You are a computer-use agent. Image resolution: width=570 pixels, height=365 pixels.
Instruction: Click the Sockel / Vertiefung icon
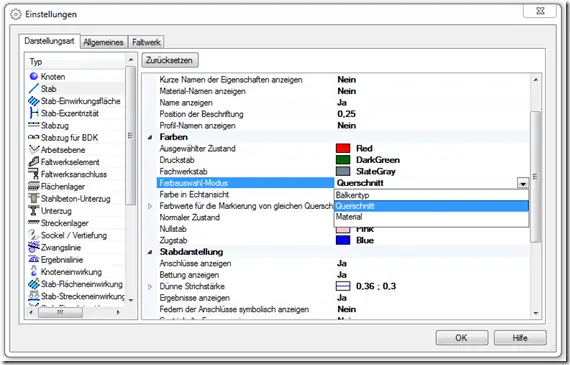[34, 235]
